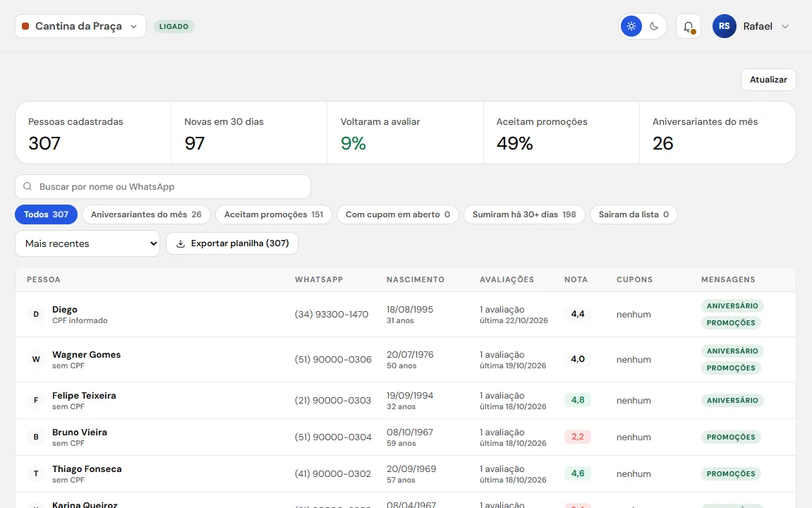
Task: Switch to light theme sun icon
Action: pyautogui.click(x=631, y=26)
